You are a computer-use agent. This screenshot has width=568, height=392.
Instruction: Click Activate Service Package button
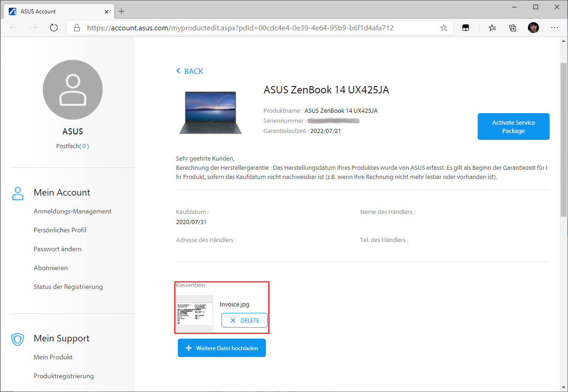513,127
